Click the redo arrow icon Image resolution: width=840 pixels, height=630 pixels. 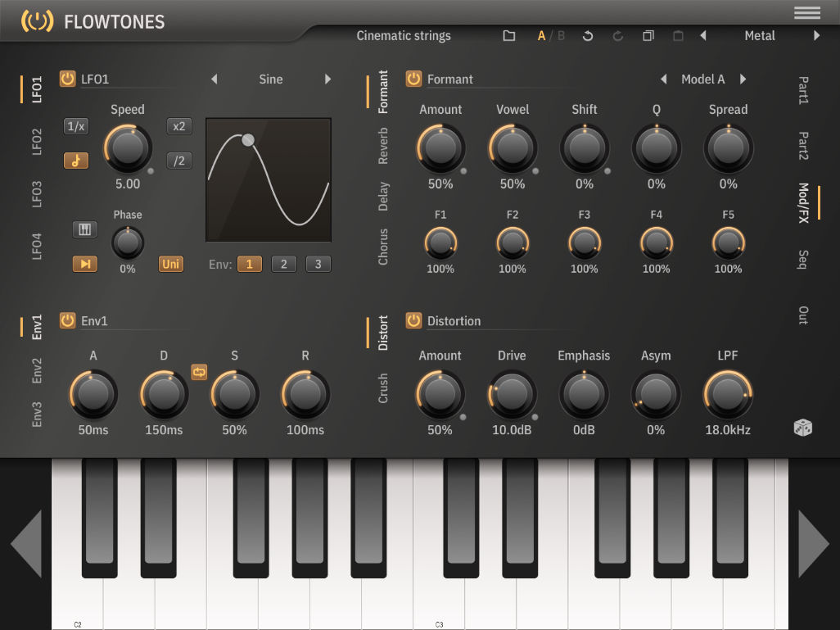(617, 36)
